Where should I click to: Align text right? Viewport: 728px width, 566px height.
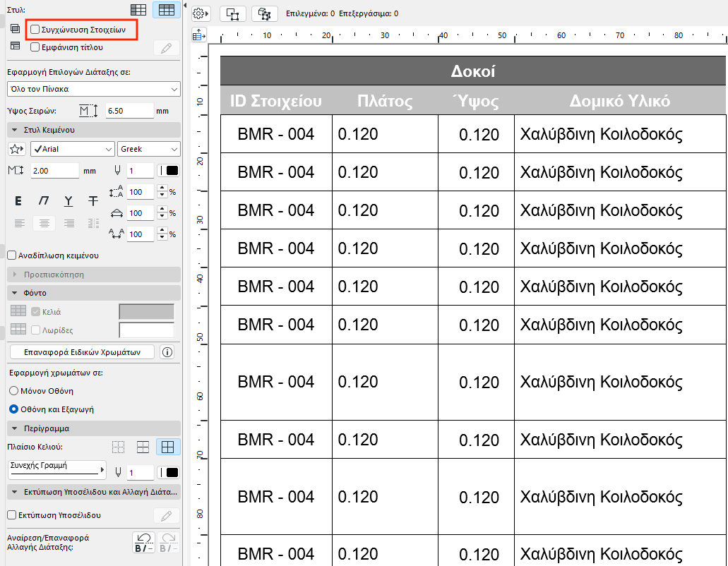click(x=69, y=224)
